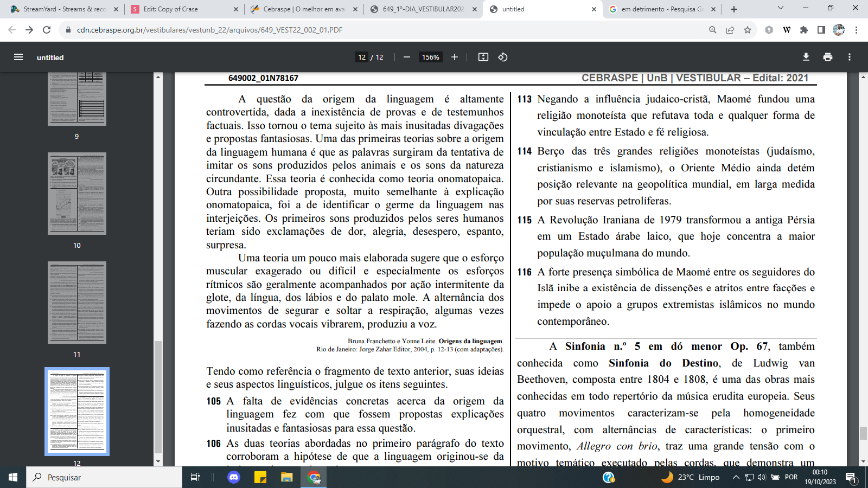Click the site information lock icon
868x488 pixels.
coord(68,30)
